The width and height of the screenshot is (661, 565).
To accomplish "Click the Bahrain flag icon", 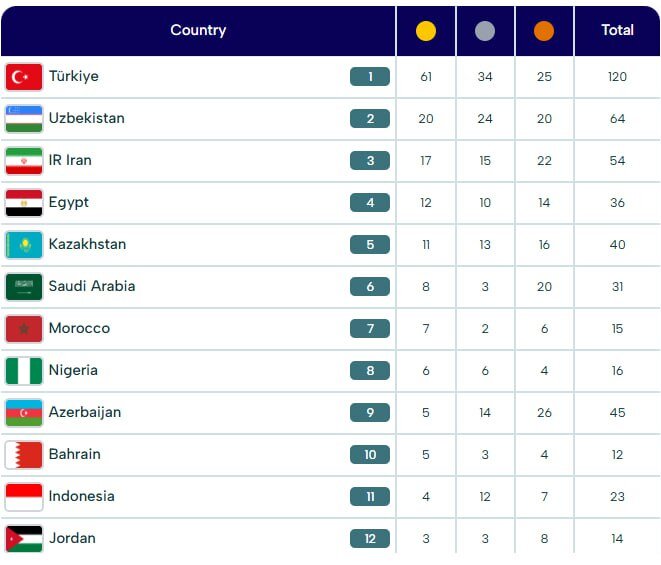I will point(24,455).
